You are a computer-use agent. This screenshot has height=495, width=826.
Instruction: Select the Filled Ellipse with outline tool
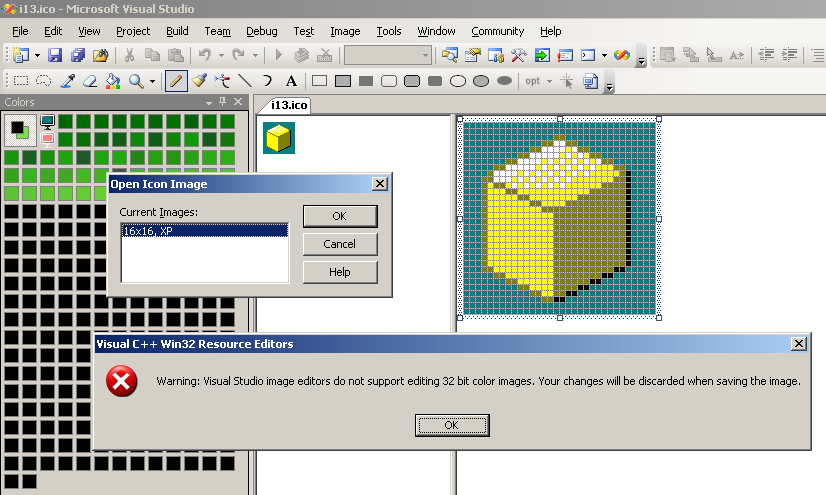pyautogui.click(x=481, y=81)
